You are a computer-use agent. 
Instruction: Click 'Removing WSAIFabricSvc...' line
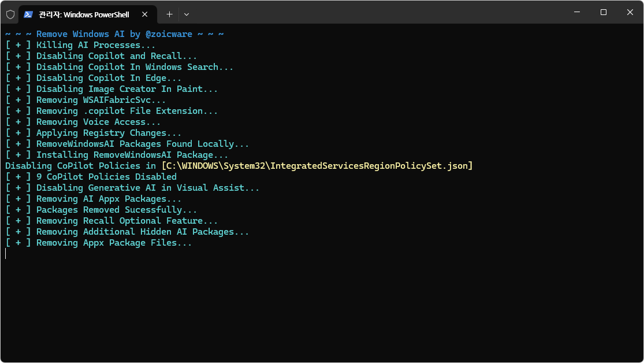pyautogui.click(x=85, y=101)
